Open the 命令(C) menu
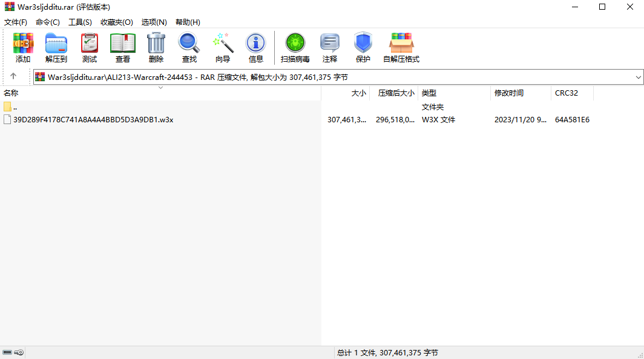The height and width of the screenshot is (359, 644). point(48,22)
